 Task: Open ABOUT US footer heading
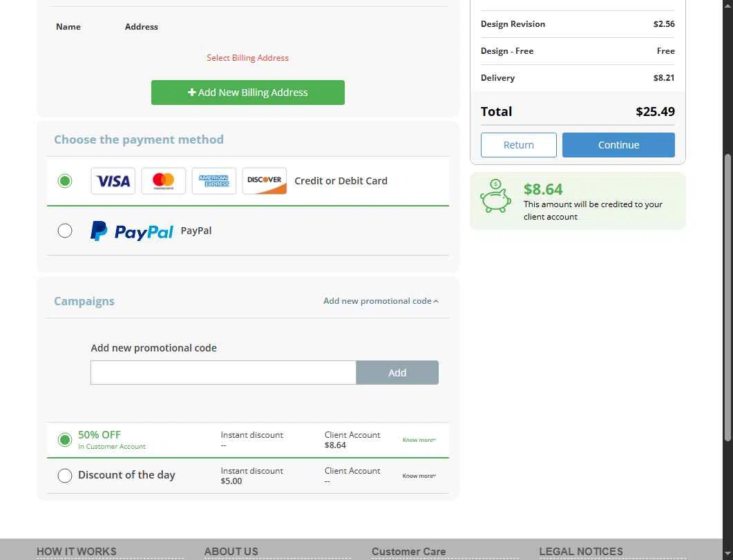pyautogui.click(x=231, y=552)
